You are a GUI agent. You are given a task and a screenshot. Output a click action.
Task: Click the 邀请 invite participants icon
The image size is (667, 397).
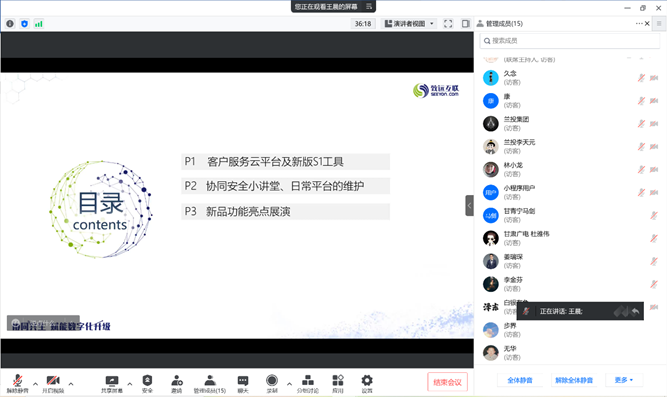click(x=177, y=383)
